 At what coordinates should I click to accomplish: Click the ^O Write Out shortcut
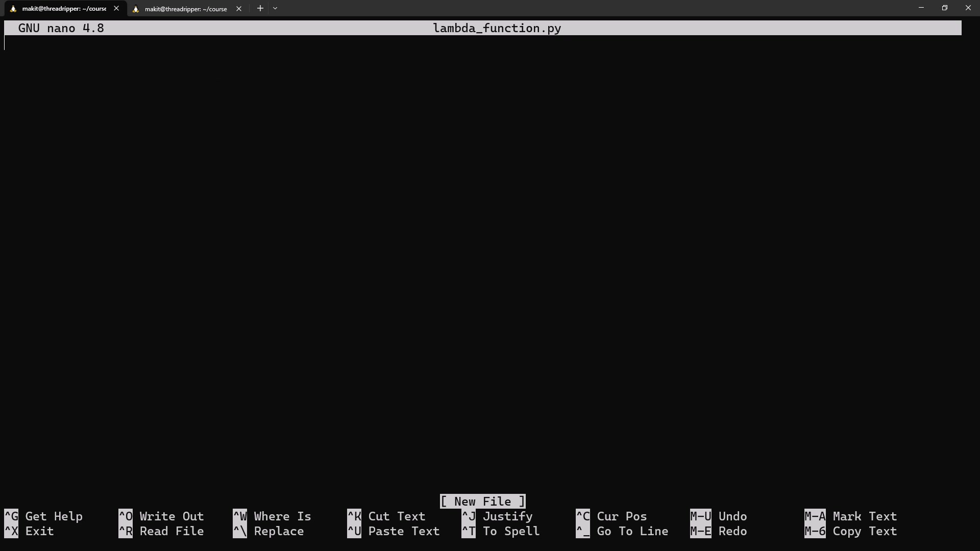[161, 516]
